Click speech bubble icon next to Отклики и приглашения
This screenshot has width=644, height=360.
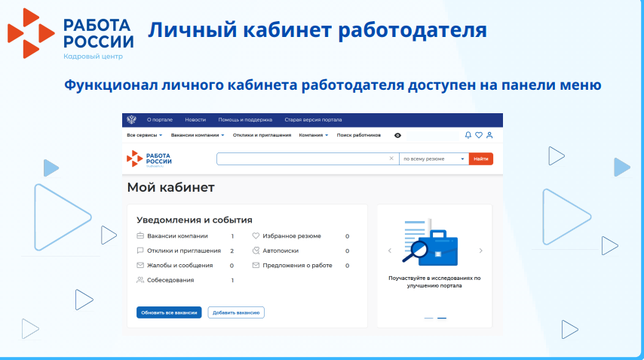coord(140,251)
